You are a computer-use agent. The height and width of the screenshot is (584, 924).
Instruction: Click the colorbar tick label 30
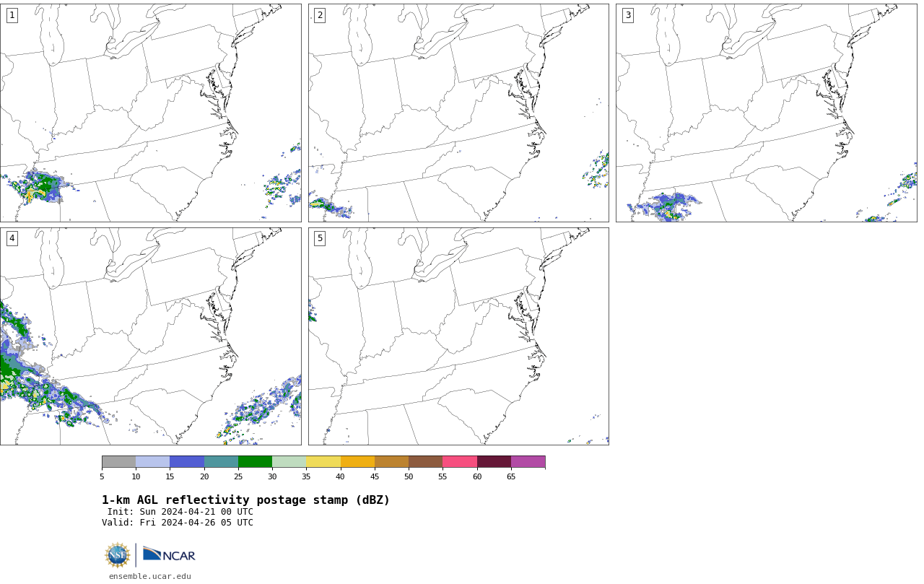[x=272, y=476]
